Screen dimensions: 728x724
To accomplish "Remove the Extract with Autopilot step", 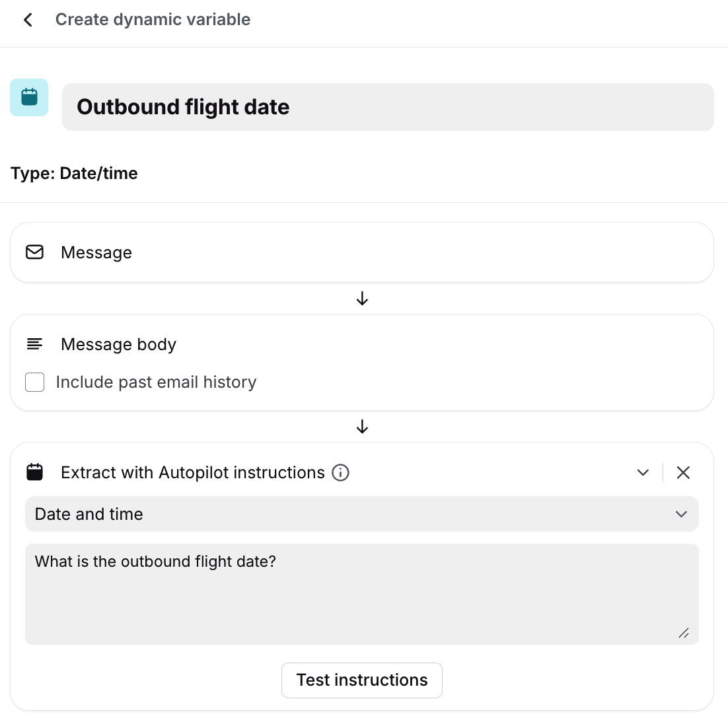I will click(x=683, y=472).
